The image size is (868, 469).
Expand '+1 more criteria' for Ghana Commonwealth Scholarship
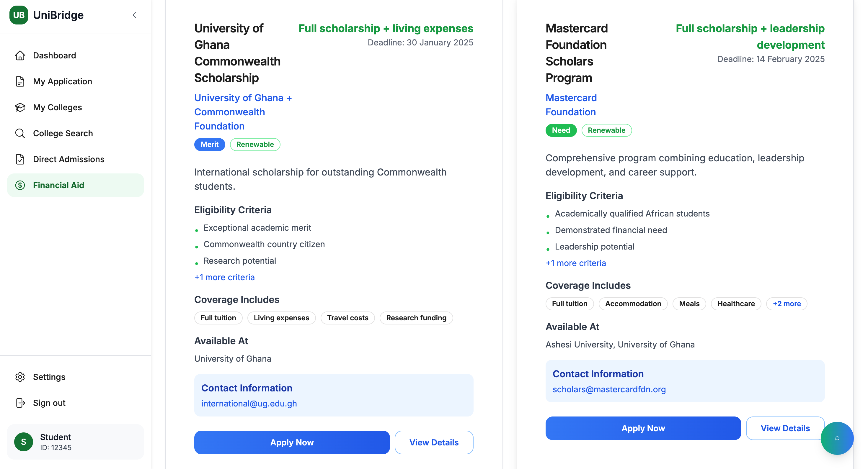point(224,278)
